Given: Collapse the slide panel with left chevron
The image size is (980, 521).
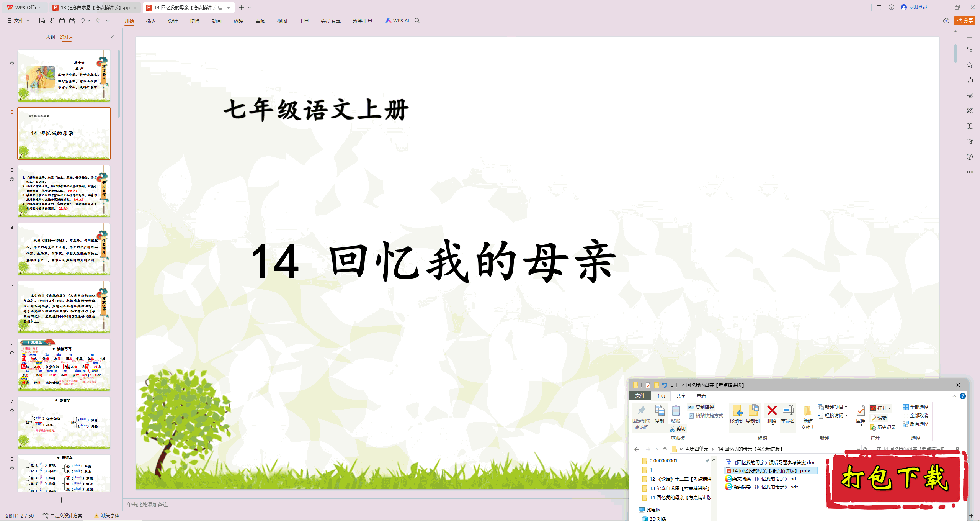Looking at the screenshot, I should 113,37.
